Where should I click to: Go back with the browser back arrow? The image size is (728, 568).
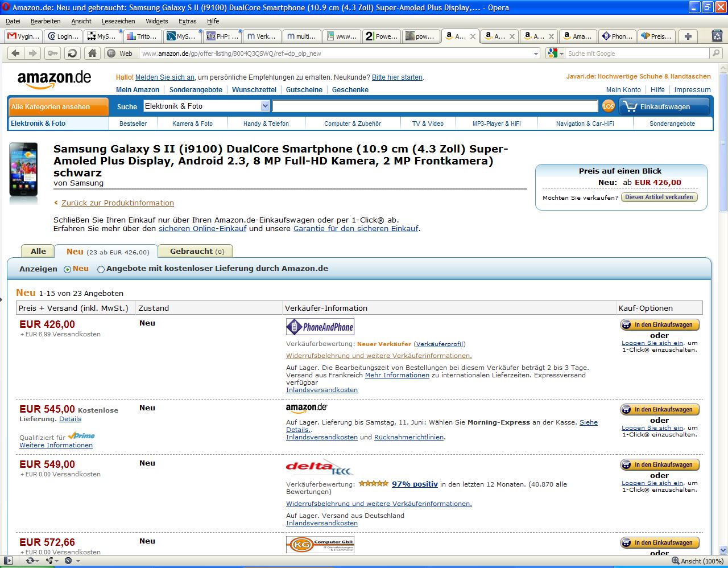point(15,53)
